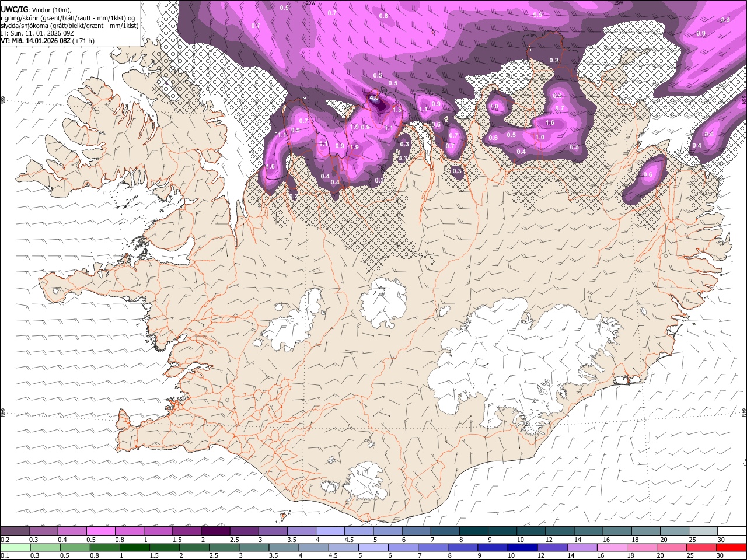Click the '4.0' peak snowfall value on the map
Viewport: 747px width, 560px height.
(x=374, y=99)
